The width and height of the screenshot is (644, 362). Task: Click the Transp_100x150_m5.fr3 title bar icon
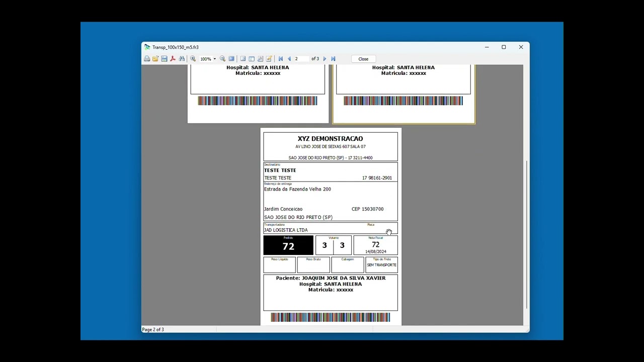click(x=147, y=47)
